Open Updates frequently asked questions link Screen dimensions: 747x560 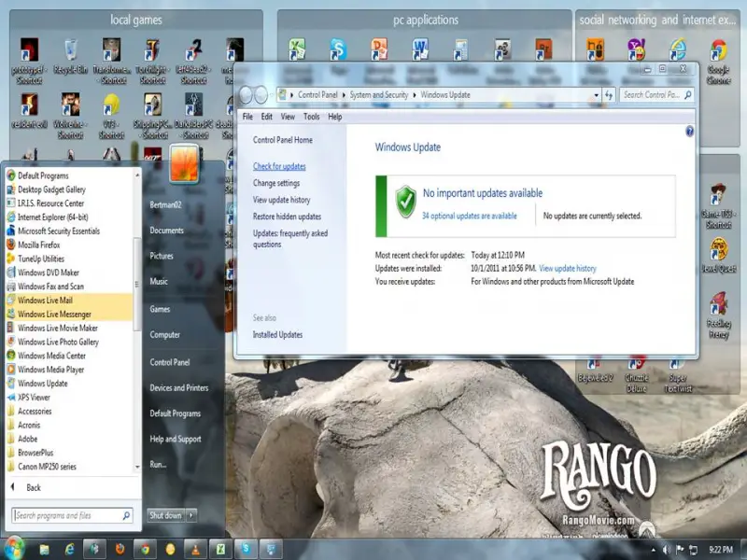click(289, 239)
